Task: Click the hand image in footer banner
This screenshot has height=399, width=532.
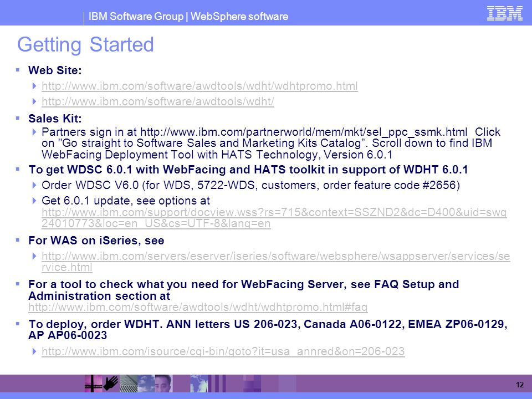Action: click(x=111, y=383)
